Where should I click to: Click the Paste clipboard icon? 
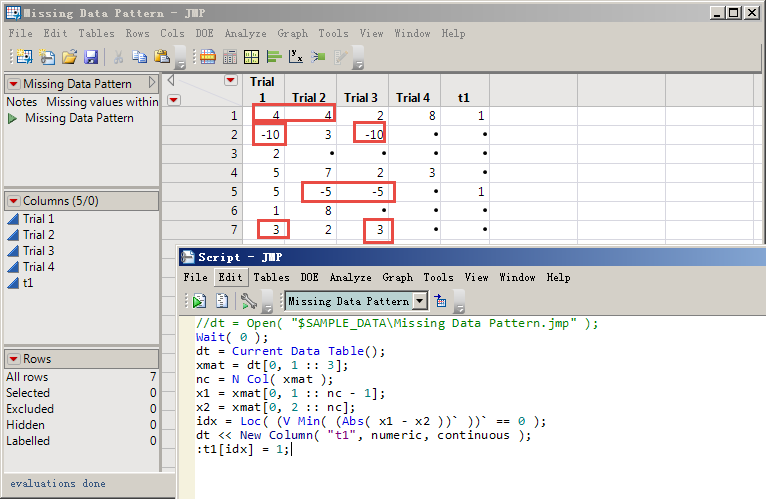pyautogui.click(x=162, y=56)
